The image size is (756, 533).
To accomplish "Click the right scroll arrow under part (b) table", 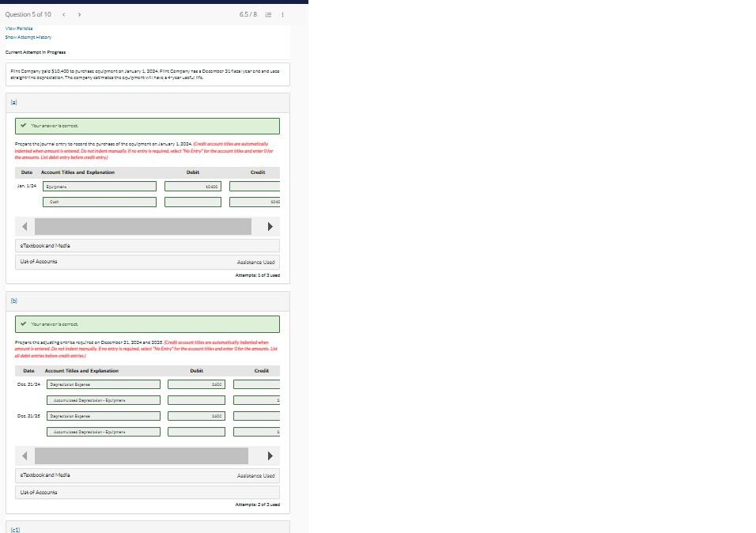I will 270,456.
